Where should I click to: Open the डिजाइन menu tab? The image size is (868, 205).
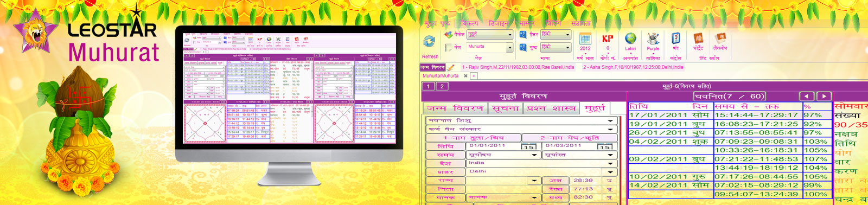[499, 23]
